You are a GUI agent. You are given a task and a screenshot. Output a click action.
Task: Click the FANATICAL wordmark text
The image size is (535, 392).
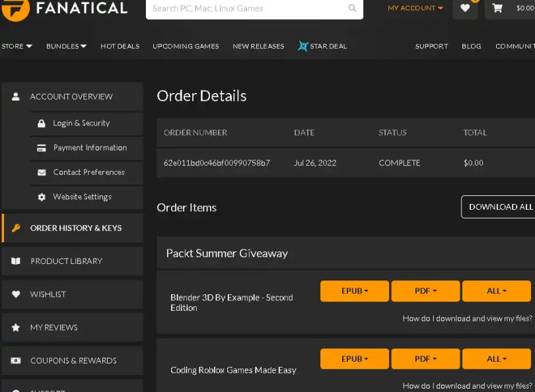(x=81, y=8)
